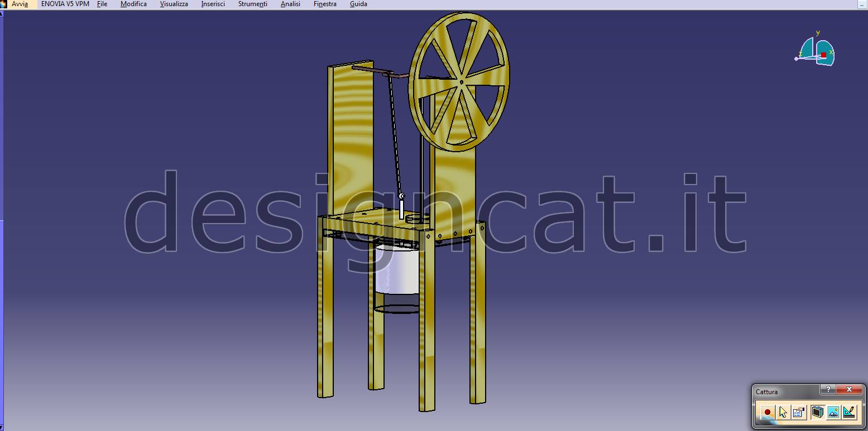Open the Avvia menu
The height and width of the screenshot is (431, 868).
click(x=20, y=4)
